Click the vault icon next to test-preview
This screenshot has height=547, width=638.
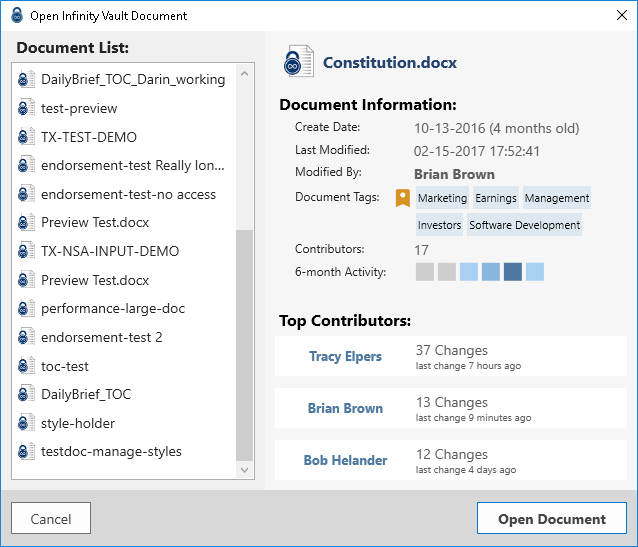[27, 108]
